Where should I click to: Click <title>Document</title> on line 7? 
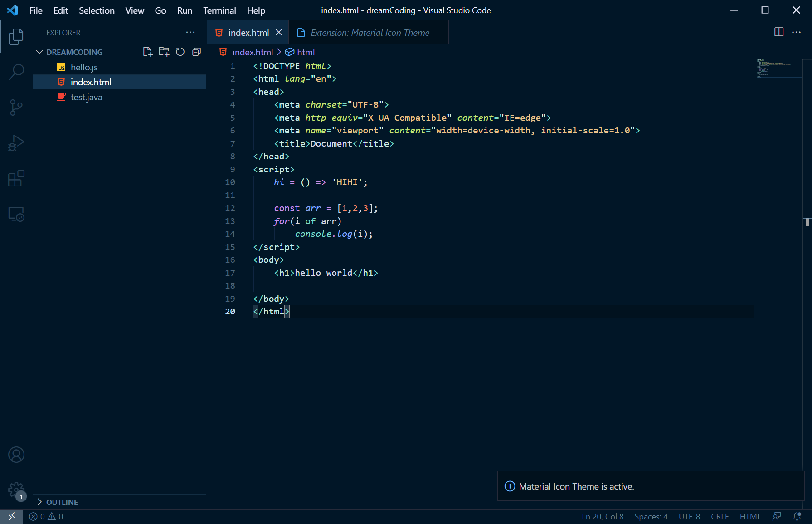[x=334, y=143]
